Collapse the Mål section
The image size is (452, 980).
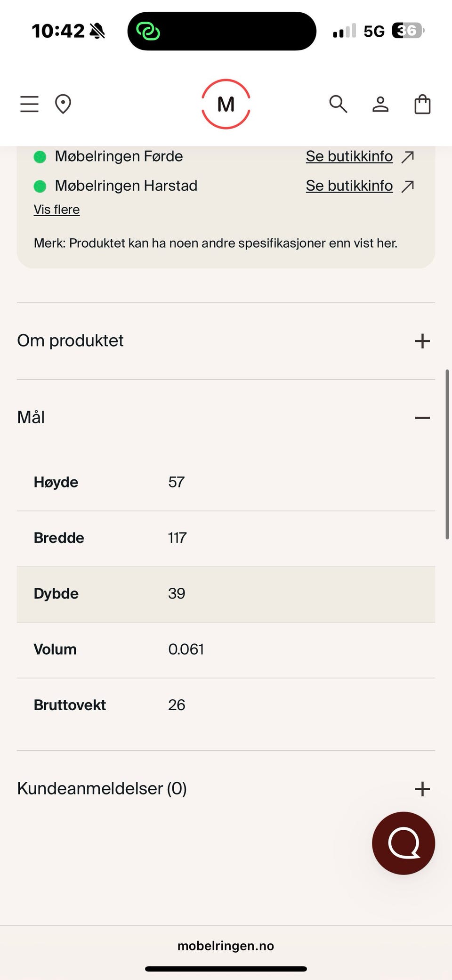click(422, 418)
